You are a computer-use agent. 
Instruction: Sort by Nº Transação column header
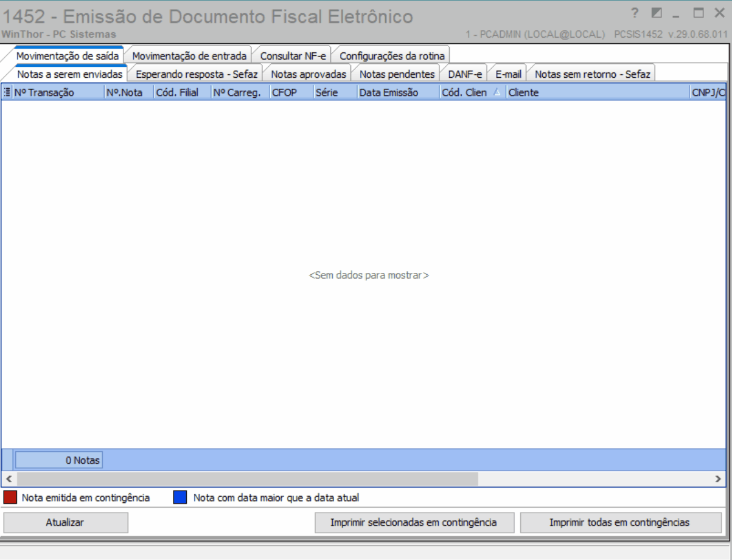[x=58, y=92]
